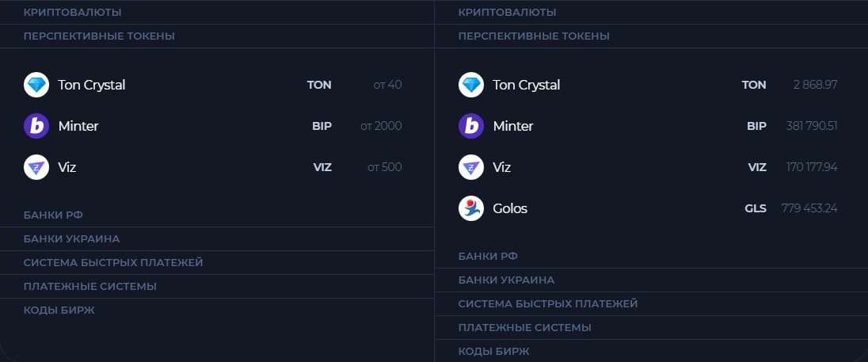Select Minter name in right panel
The width and height of the screenshot is (868, 362).
pos(513,126)
